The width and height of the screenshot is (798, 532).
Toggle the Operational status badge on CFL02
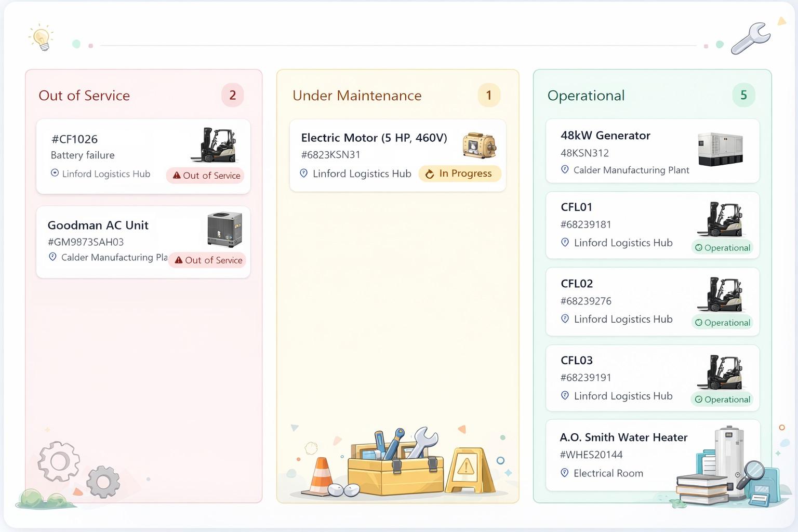(722, 322)
